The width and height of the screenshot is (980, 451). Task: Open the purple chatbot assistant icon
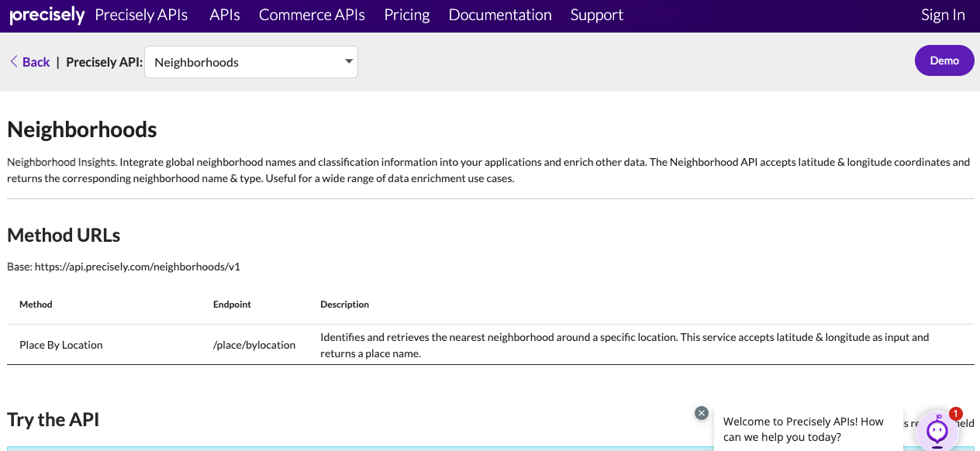(x=937, y=431)
